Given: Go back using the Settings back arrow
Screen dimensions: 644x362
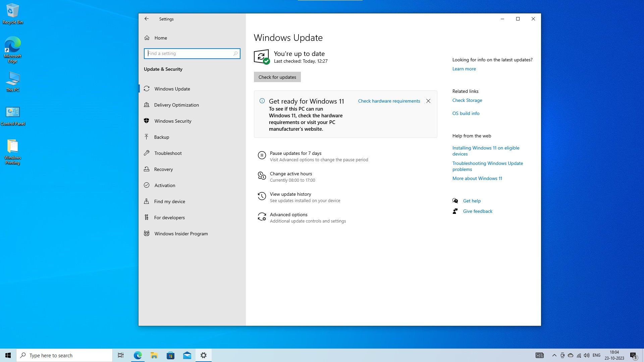Looking at the screenshot, I should pyautogui.click(x=147, y=19).
